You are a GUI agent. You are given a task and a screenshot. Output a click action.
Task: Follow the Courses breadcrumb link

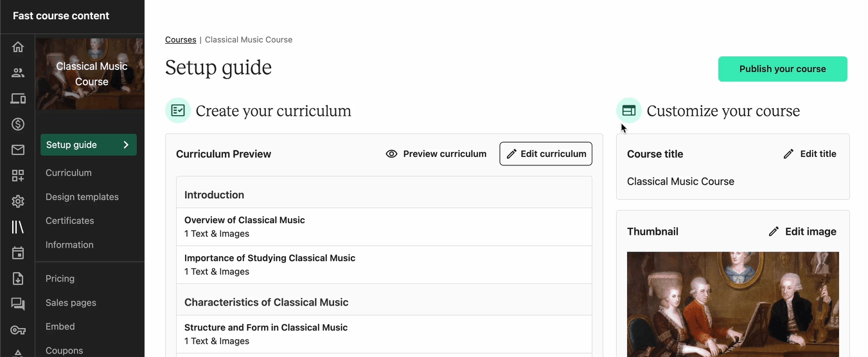coord(181,39)
